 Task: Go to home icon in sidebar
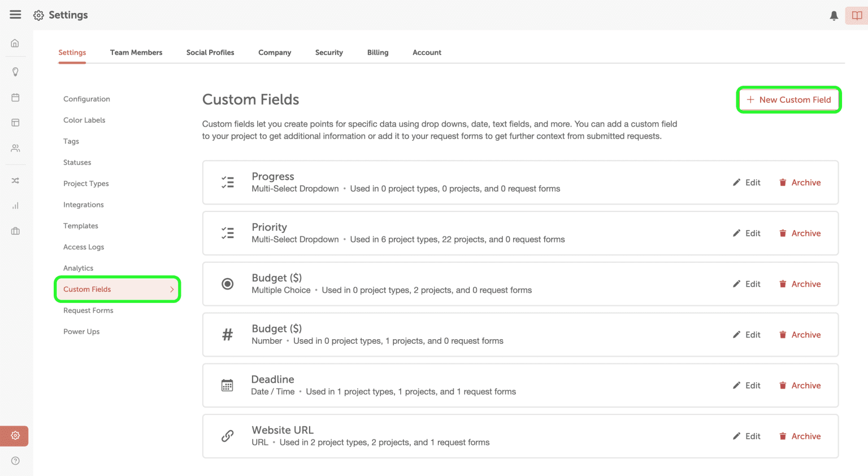point(15,44)
